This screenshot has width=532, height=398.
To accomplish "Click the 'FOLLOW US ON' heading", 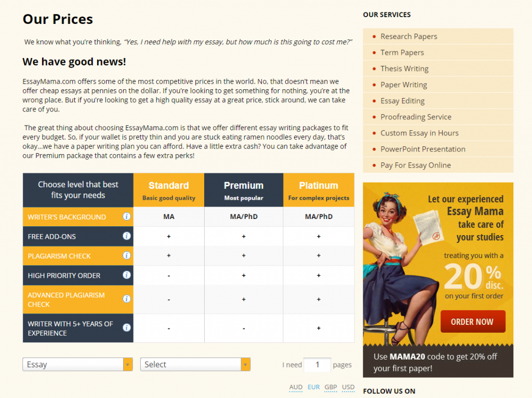I will [389, 391].
